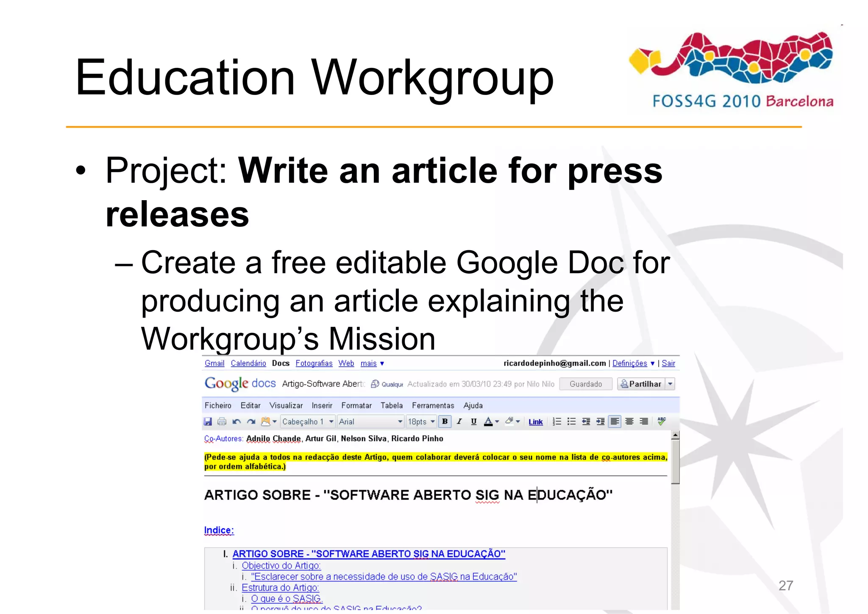868x614 pixels.
Task: Toggle Underline formatting
Action: pyautogui.click(x=474, y=421)
